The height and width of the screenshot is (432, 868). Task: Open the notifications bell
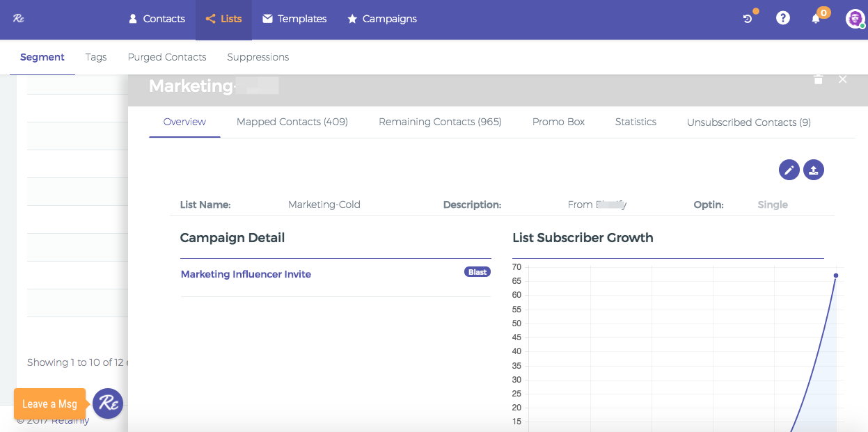pos(816,19)
